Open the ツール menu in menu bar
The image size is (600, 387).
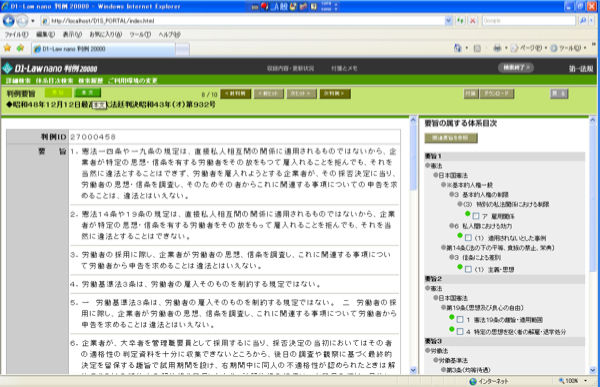pos(140,34)
